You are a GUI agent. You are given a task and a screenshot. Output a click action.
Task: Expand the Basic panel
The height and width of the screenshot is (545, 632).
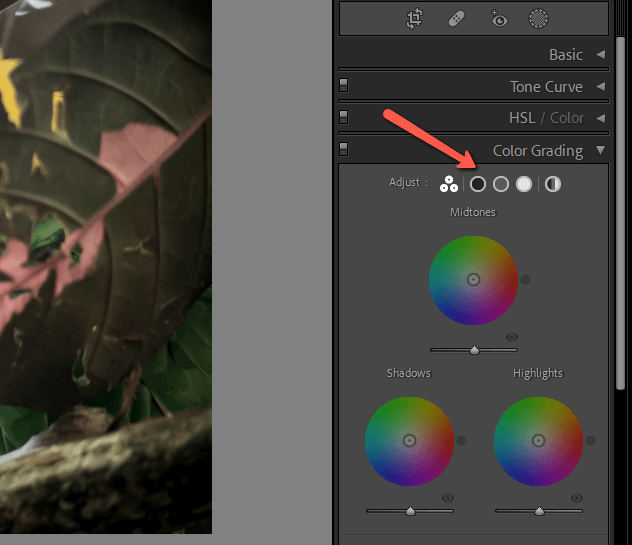(x=601, y=54)
